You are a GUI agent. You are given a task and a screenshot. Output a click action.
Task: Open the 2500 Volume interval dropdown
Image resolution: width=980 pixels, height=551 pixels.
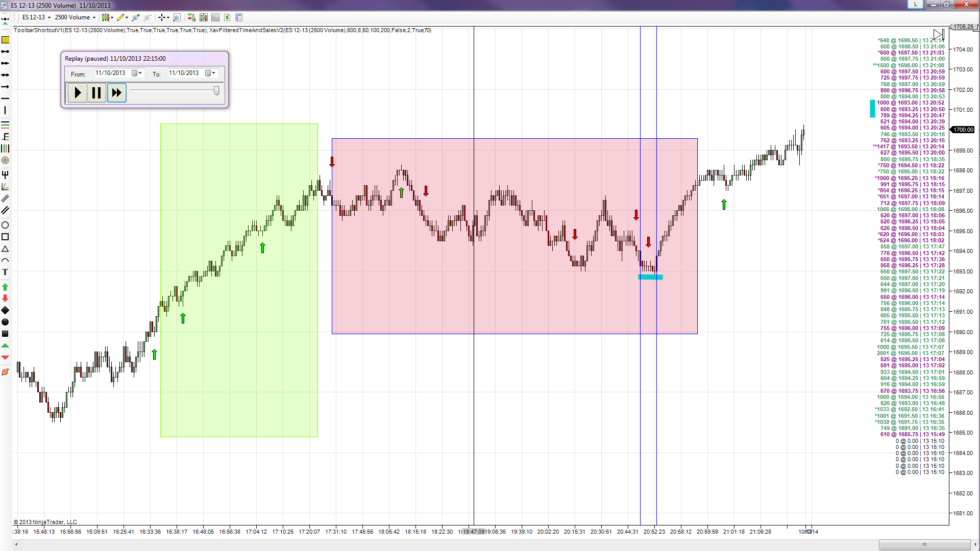pyautogui.click(x=75, y=17)
